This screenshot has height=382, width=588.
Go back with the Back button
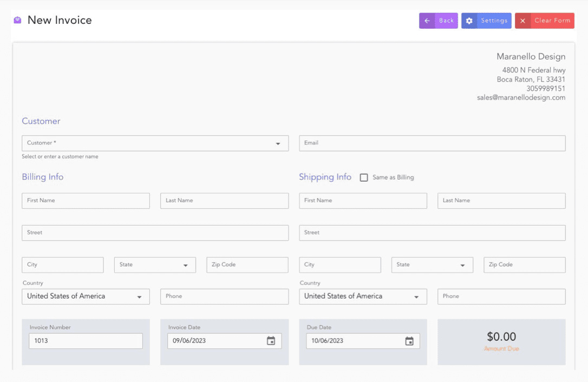(439, 21)
